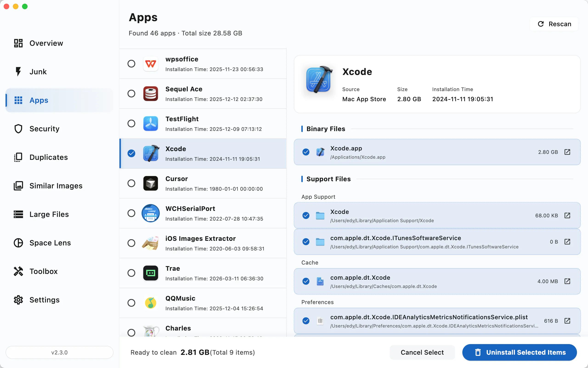Viewport: 588px width, 368px height.
Task: Open the Security section
Action: pos(59,129)
